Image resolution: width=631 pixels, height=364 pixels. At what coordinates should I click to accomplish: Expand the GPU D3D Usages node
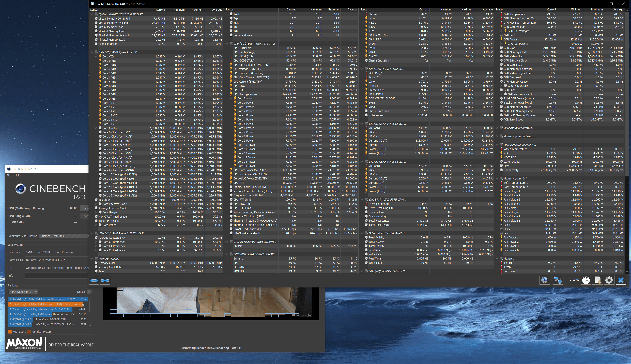501,86
